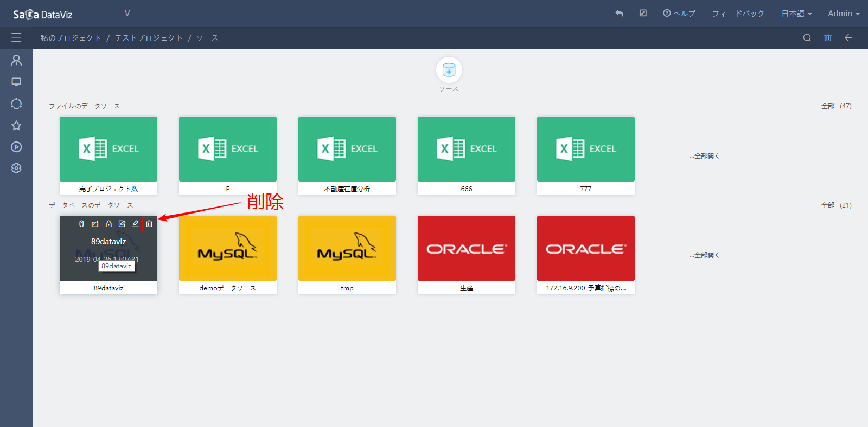Screen dimensions: 868x427
Task: Click the share icon on 89dataviz card
Action: pos(95,224)
